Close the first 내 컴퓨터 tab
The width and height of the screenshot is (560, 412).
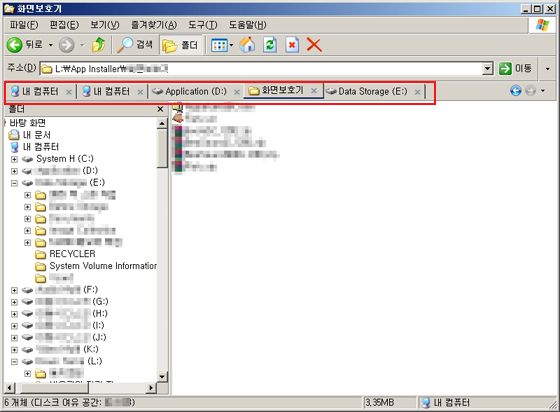pyautogui.click(x=69, y=92)
